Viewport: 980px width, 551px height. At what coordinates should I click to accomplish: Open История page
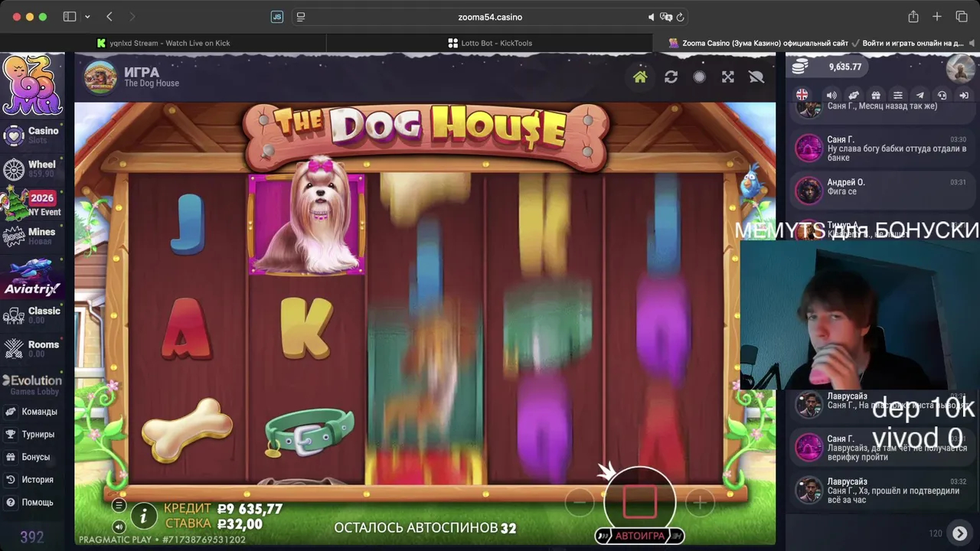[31, 480]
